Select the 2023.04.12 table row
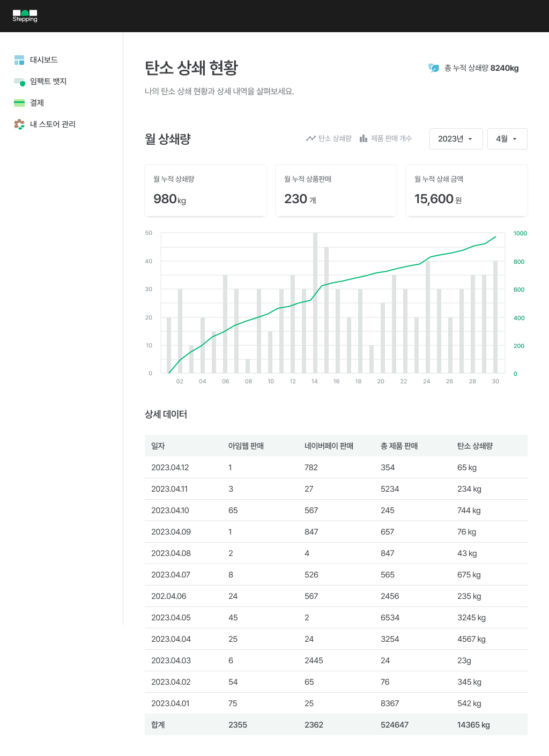The image size is (549, 756). pos(336,468)
